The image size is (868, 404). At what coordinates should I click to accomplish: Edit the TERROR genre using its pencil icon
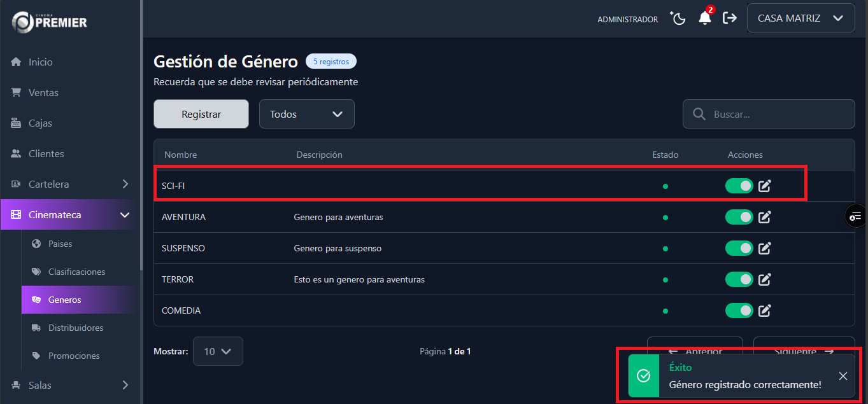click(764, 279)
